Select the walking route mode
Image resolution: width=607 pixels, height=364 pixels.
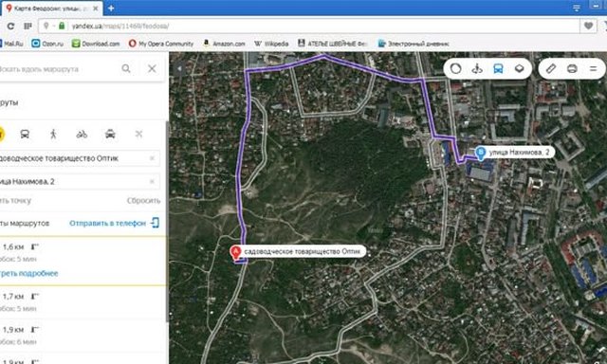(53, 135)
